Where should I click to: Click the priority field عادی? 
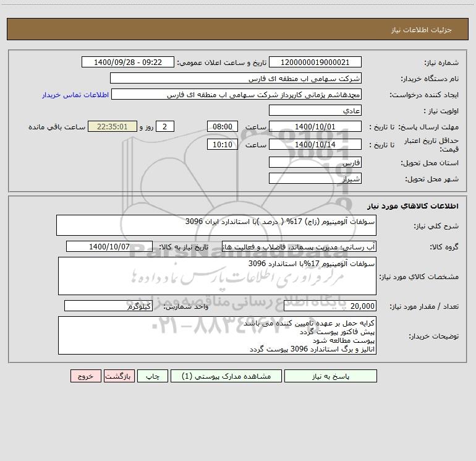tap(315, 110)
